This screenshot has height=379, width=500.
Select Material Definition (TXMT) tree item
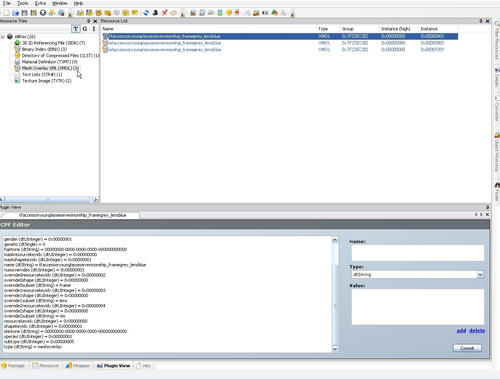50,62
